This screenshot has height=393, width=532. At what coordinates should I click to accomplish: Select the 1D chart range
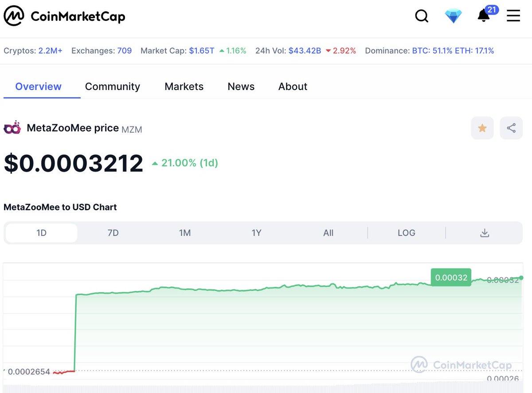[x=41, y=233]
